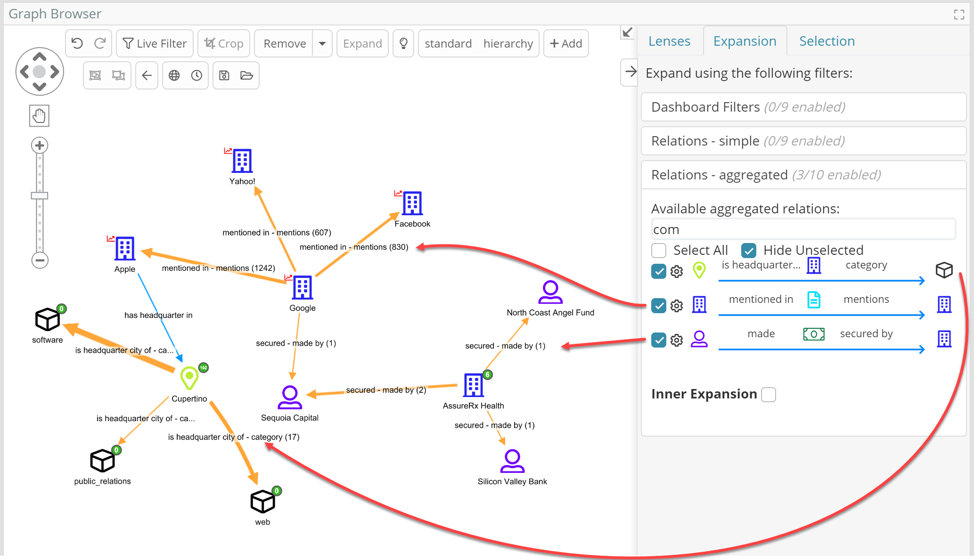The width and height of the screenshot is (974, 560).
Task: Select the Facebook company node
Action: [412, 203]
